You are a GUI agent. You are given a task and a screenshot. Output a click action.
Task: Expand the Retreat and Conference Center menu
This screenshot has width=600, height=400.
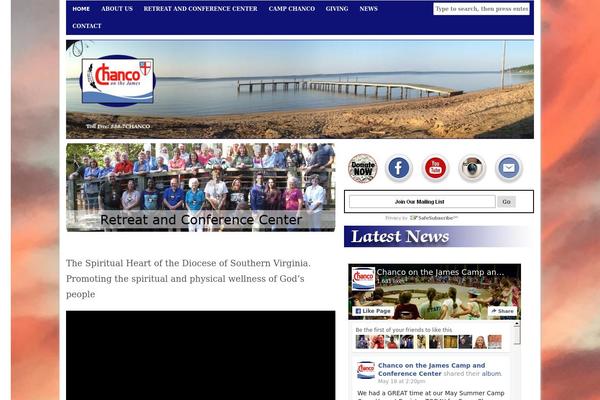click(x=200, y=9)
